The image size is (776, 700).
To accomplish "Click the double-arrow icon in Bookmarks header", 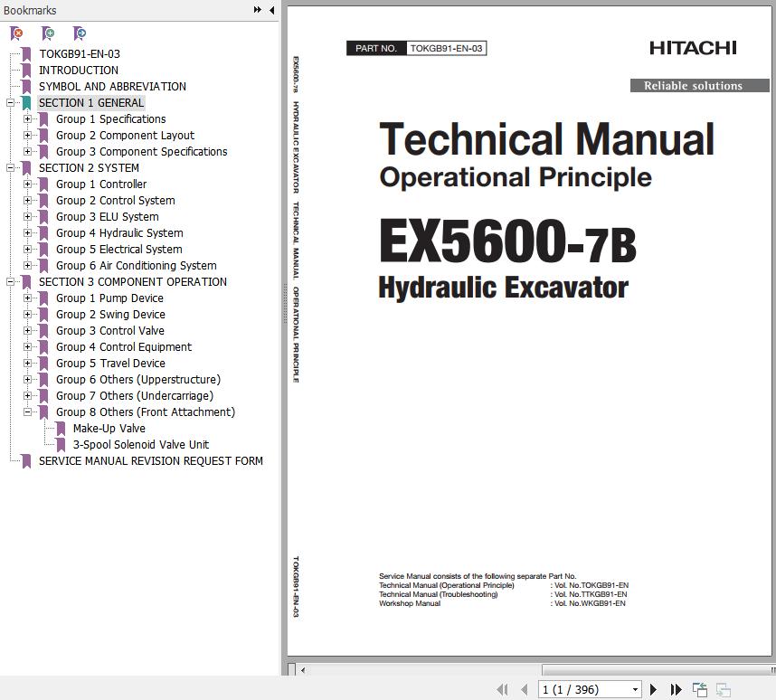I will 258,10.
